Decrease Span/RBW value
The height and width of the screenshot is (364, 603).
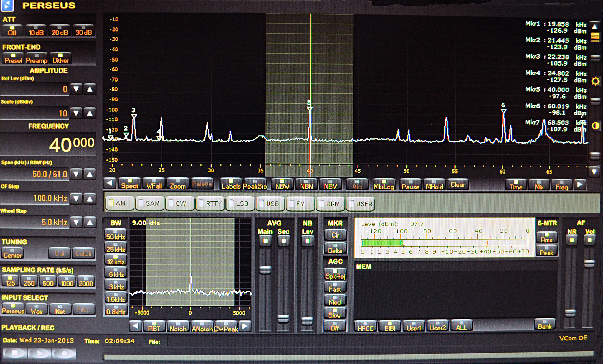pyautogui.click(x=76, y=174)
